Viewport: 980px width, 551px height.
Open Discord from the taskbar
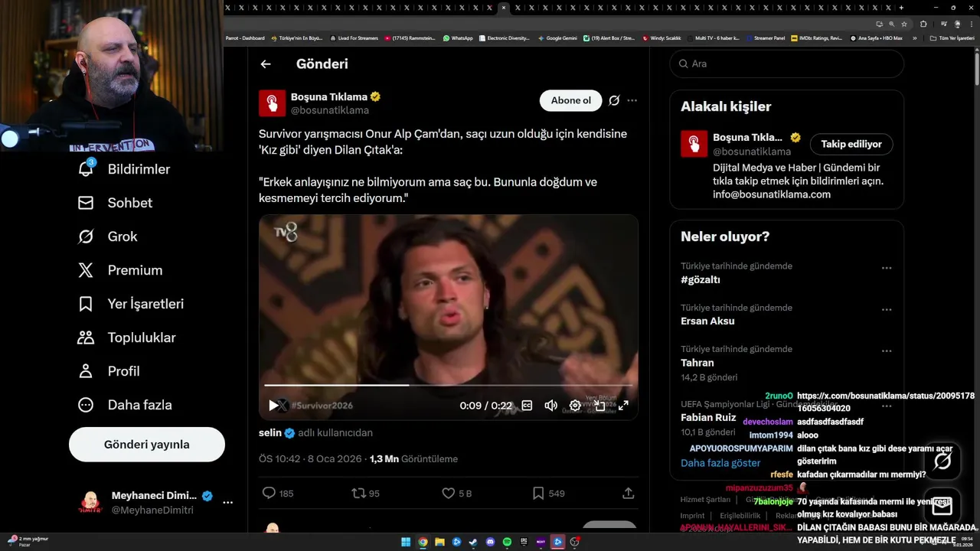(x=490, y=542)
